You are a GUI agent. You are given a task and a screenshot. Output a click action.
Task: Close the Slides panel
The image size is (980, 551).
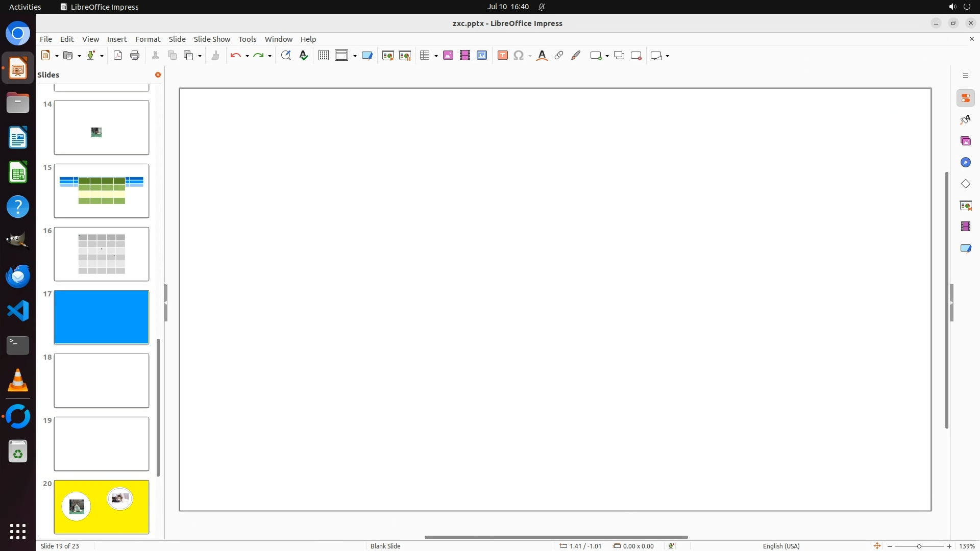point(158,75)
